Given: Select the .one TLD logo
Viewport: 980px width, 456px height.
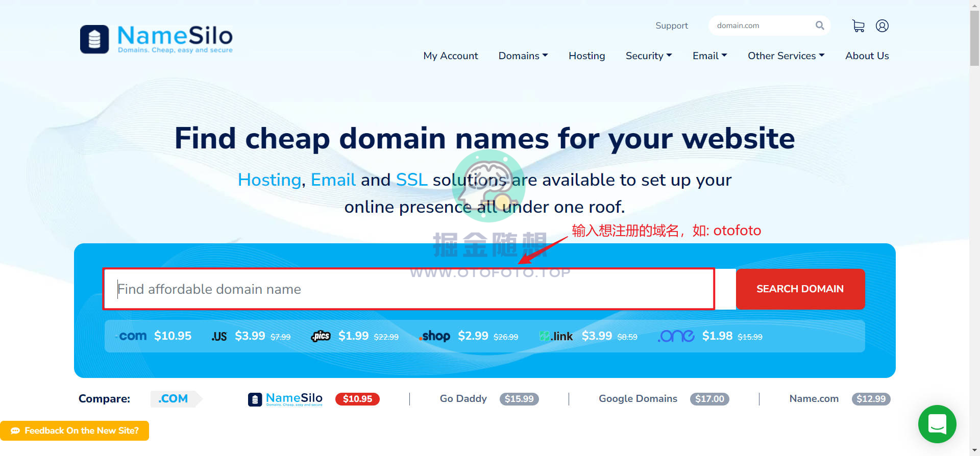Looking at the screenshot, I should [676, 336].
